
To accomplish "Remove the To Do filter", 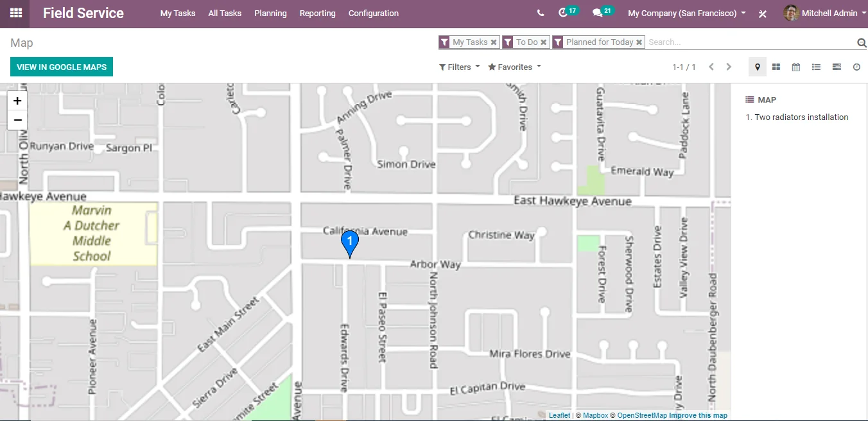I will (543, 42).
